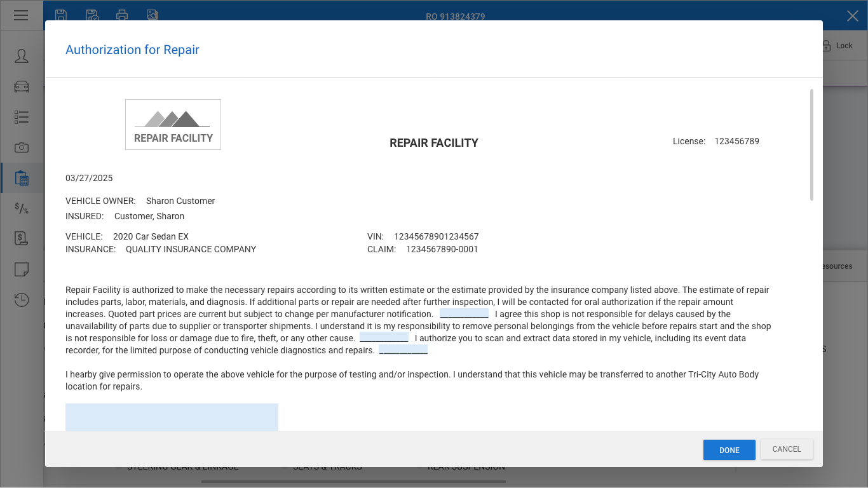
Task: Click the license number 123456789
Action: click(x=736, y=141)
